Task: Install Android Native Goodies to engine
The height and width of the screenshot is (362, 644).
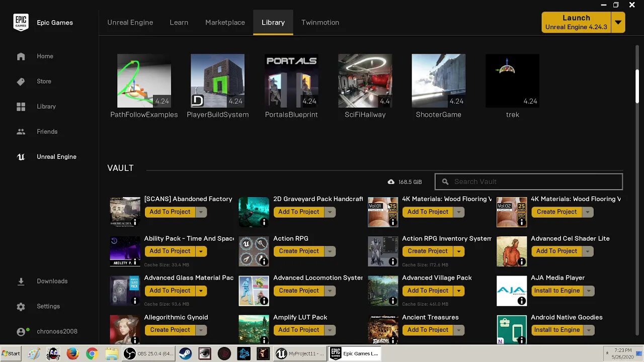Action: point(557,330)
